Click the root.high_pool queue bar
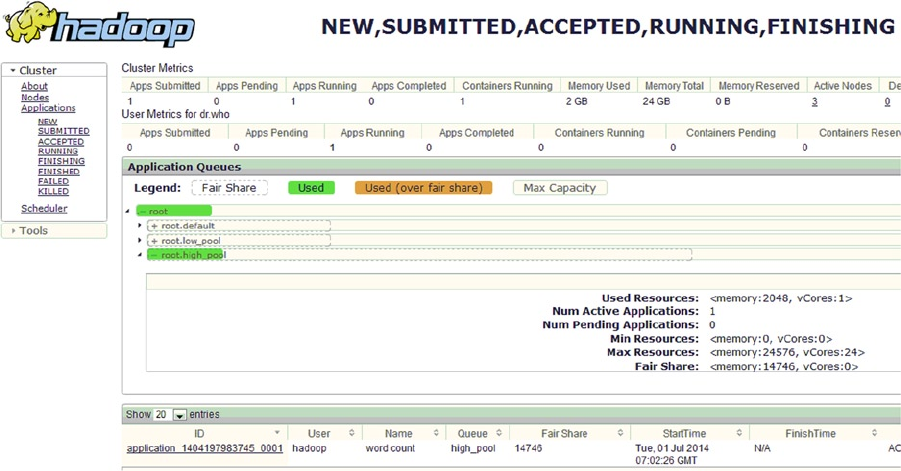The image size is (901, 471). click(x=419, y=254)
